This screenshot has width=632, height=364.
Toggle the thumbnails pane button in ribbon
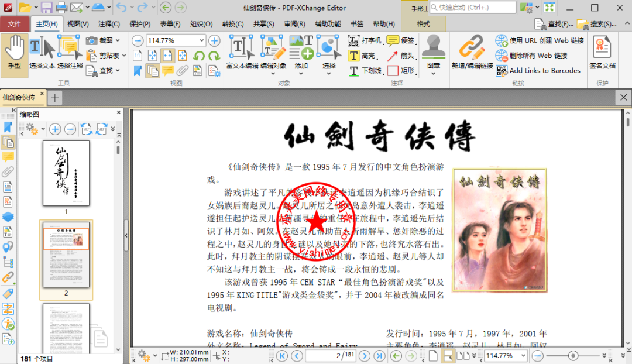[153, 71]
